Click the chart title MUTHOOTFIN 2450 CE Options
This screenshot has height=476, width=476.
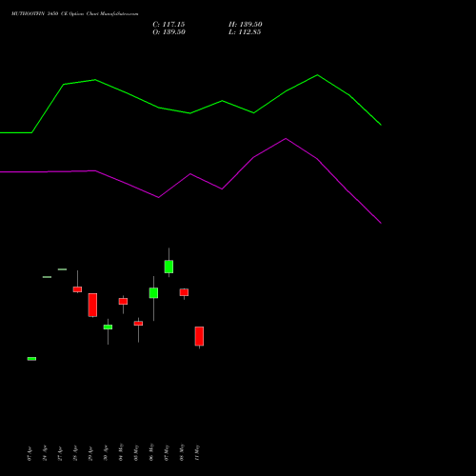tap(48, 13)
